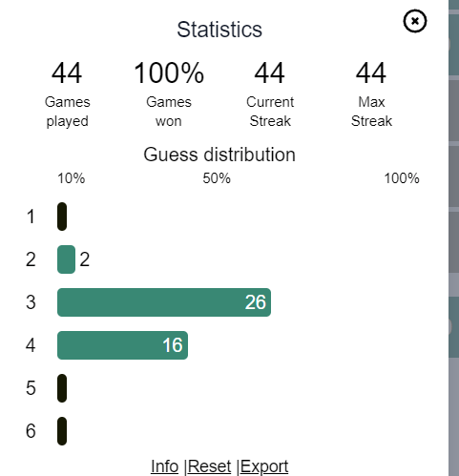Click the black bar for 1 guess
459x476 pixels.
click(62, 217)
